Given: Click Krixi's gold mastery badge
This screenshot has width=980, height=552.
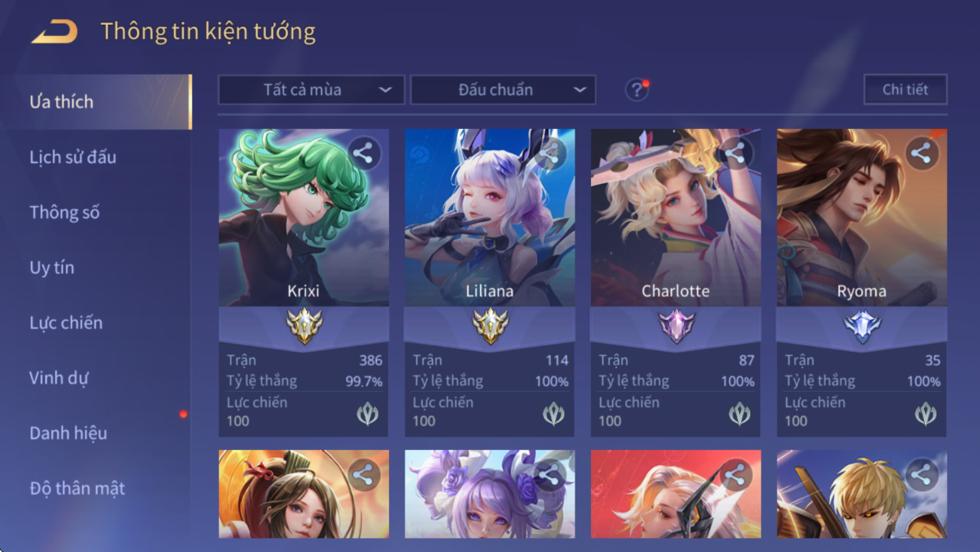Looking at the screenshot, I should coord(304,326).
